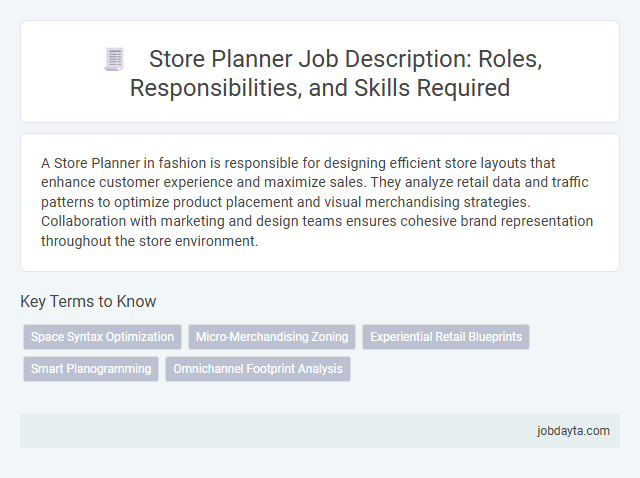Choose the Smart Planogramming tag

(91, 369)
